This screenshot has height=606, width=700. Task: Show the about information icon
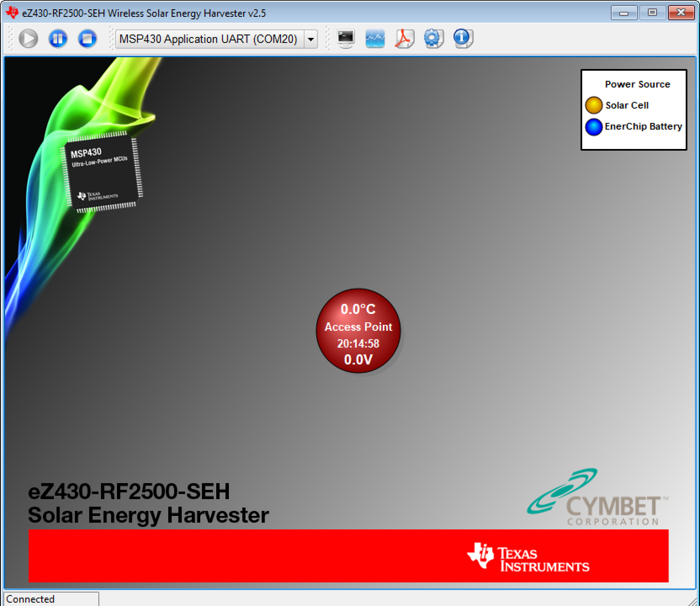463,39
